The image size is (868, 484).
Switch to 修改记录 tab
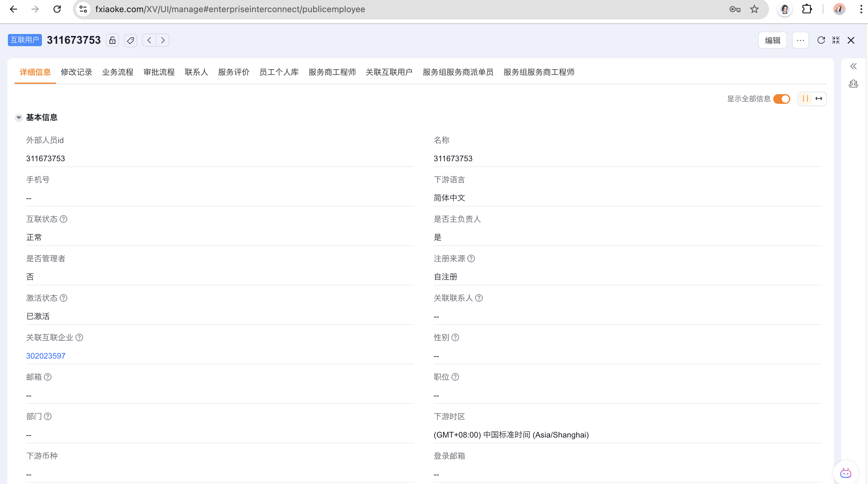pyautogui.click(x=76, y=72)
